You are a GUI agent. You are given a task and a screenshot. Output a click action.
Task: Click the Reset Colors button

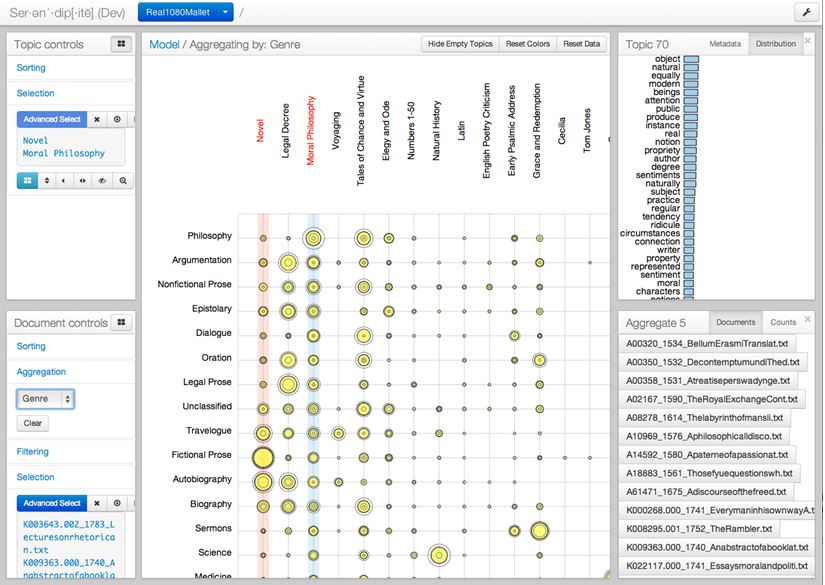[x=528, y=44]
